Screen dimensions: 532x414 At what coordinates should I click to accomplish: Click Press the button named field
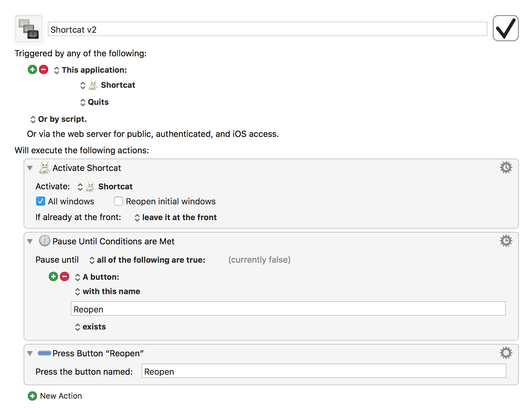point(324,371)
